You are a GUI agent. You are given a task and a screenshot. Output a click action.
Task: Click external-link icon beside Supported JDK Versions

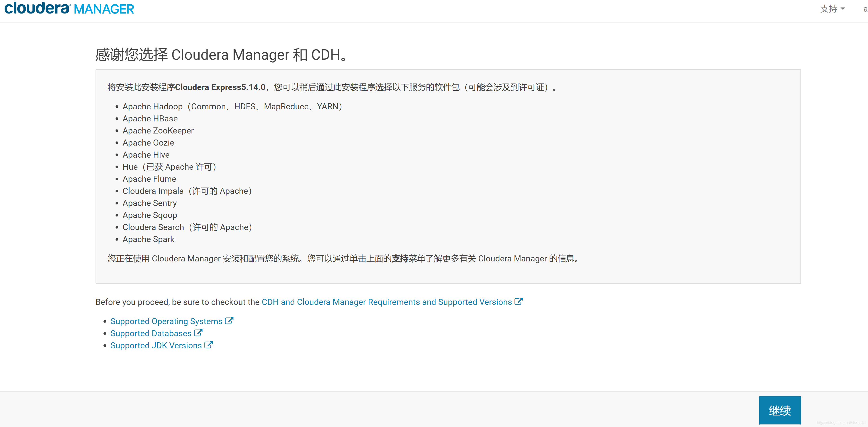209,345
